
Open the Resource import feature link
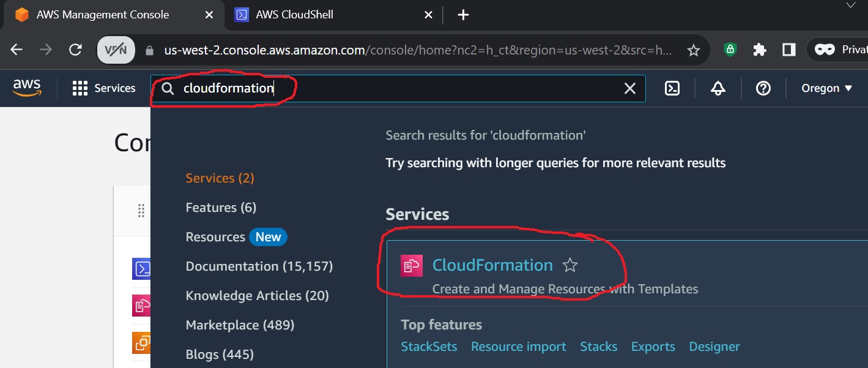519,347
